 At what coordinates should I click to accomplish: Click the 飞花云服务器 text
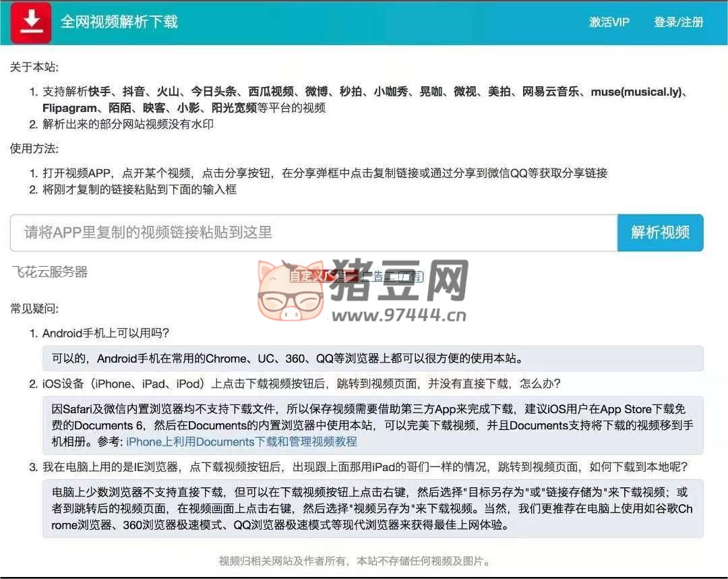click(50, 272)
